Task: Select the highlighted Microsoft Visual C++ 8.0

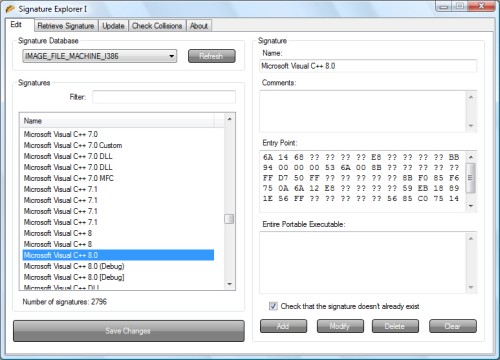Action: pyautogui.click(x=118, y=255)
